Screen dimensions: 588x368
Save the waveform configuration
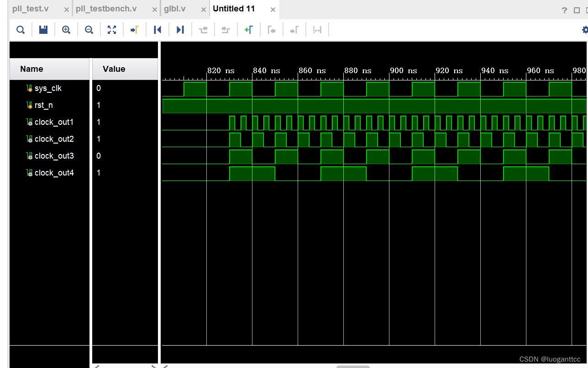43,29
